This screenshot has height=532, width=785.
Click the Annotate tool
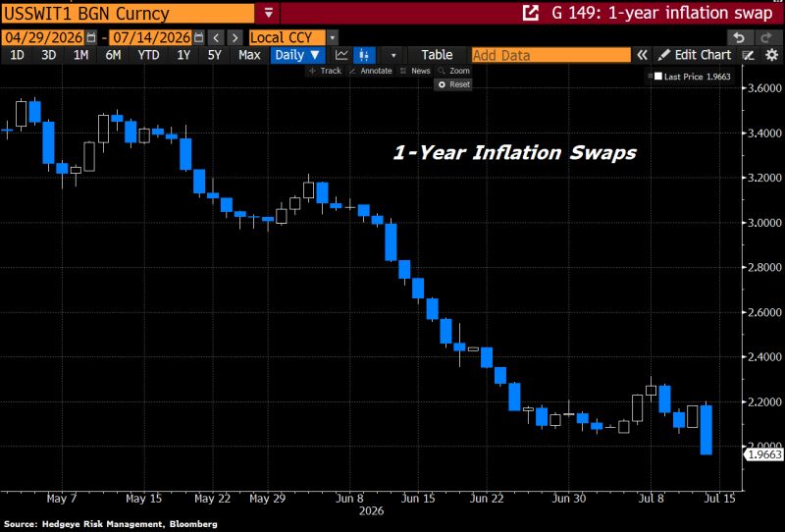click(x=371, y=71)
